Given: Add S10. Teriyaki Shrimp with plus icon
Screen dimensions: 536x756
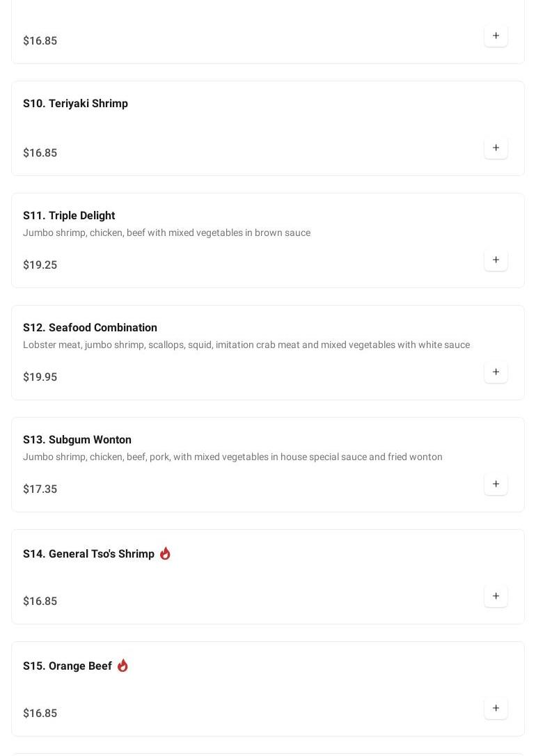Looking at the screenshot, I should tap(496, 148).
